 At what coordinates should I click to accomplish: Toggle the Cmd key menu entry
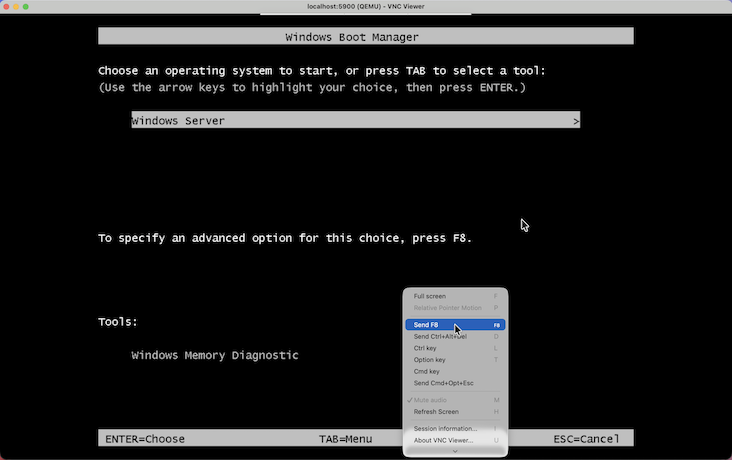tap(427, 371)
